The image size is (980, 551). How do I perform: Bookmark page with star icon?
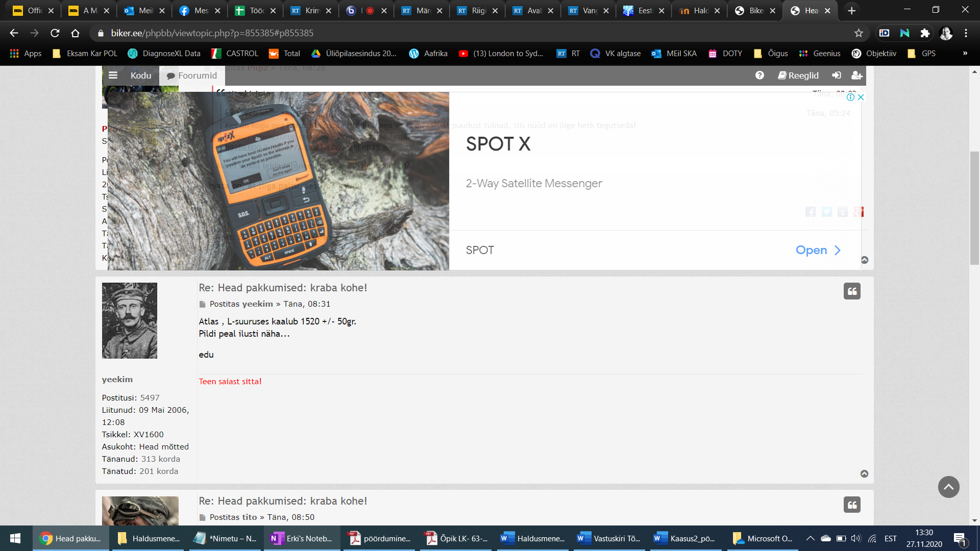859,33
